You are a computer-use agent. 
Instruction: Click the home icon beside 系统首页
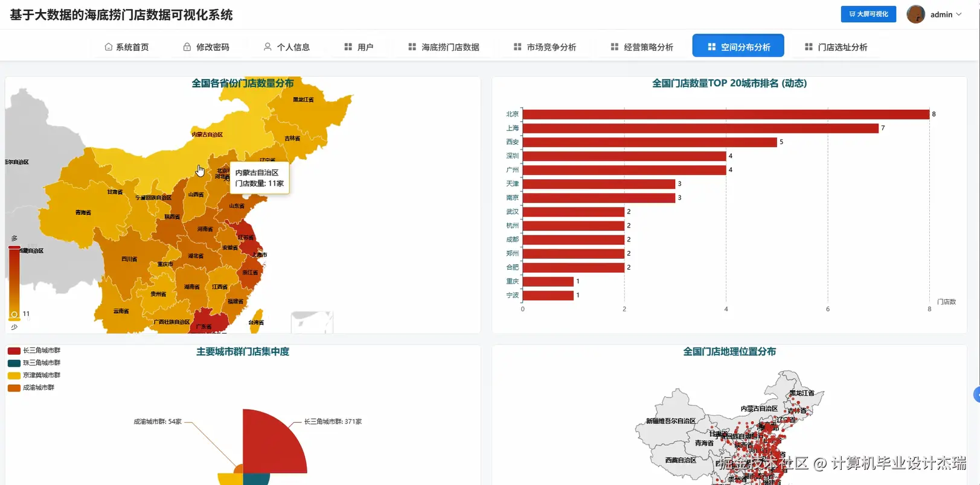(x=108, y=46)
